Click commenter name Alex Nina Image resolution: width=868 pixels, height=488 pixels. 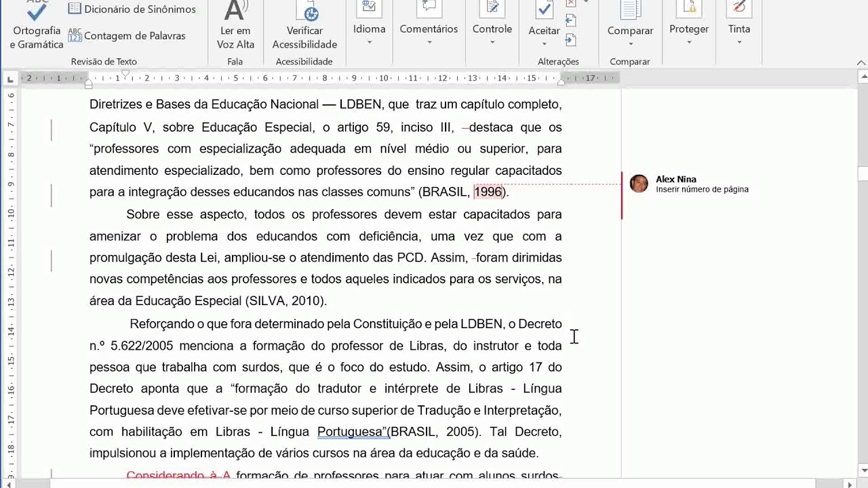(676, 180)
